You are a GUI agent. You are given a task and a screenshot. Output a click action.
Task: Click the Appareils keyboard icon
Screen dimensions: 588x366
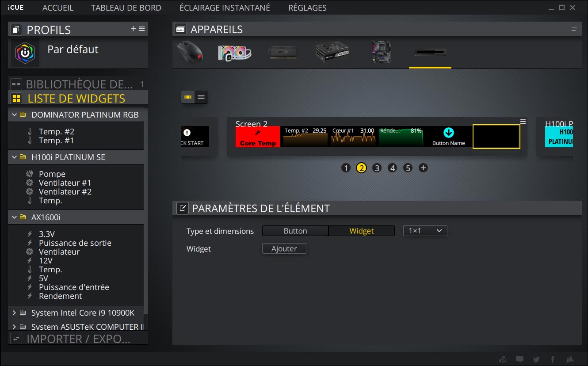[x=180, y=29]
